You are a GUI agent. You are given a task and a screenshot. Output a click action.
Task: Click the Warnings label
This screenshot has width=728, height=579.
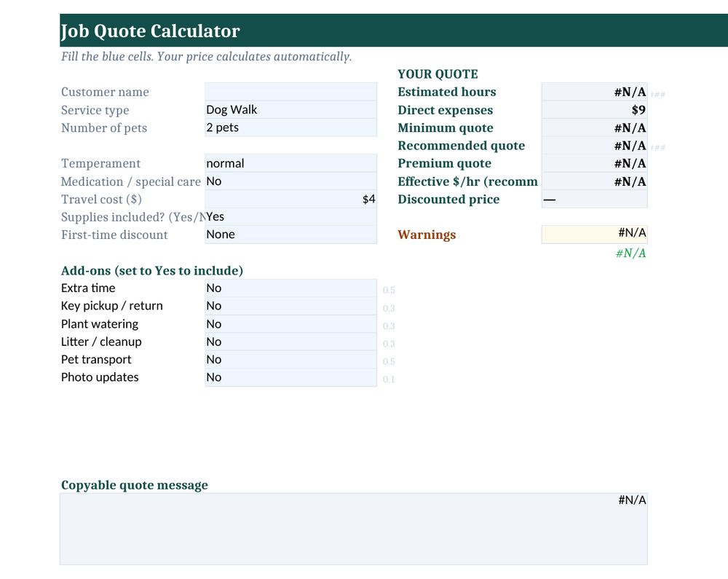426,235
